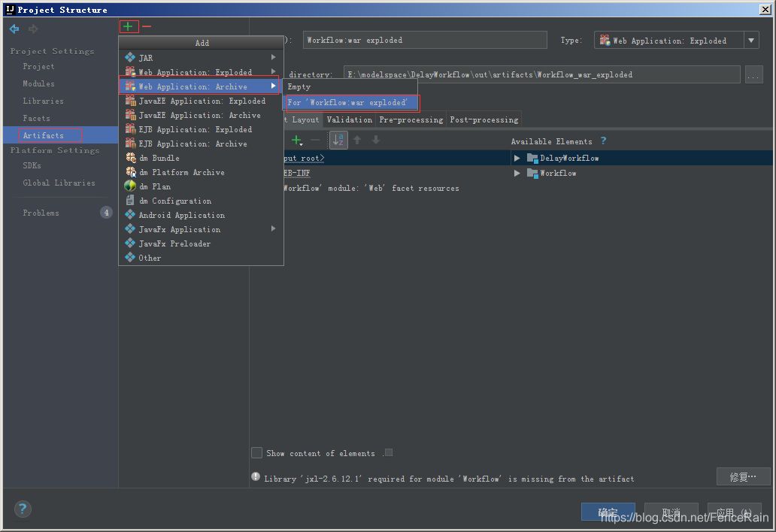Viewport: 776px width, 532px height.
Task: Click the 修复 fix button
Action: pyautogui.click(x=744, y=476)
